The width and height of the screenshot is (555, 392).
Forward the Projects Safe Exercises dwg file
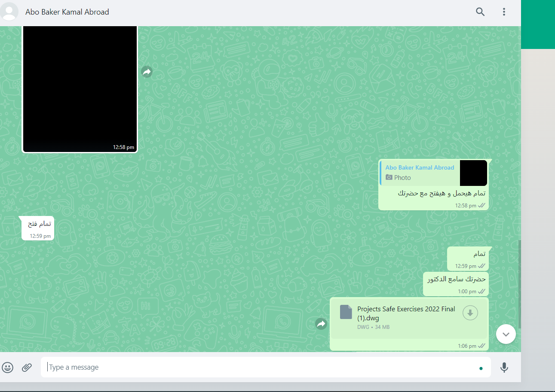click(x=322, y=324)
